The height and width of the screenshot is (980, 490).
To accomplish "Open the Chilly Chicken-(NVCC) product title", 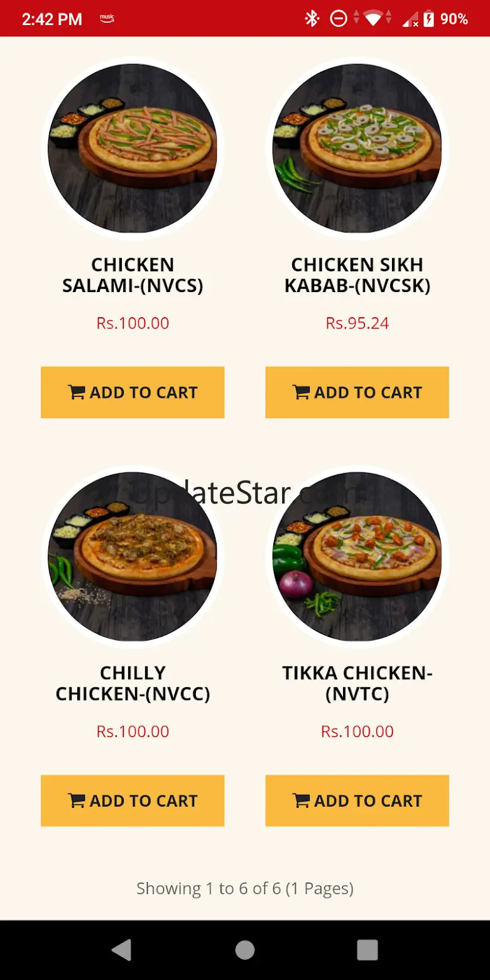I will tap(133, 683).
